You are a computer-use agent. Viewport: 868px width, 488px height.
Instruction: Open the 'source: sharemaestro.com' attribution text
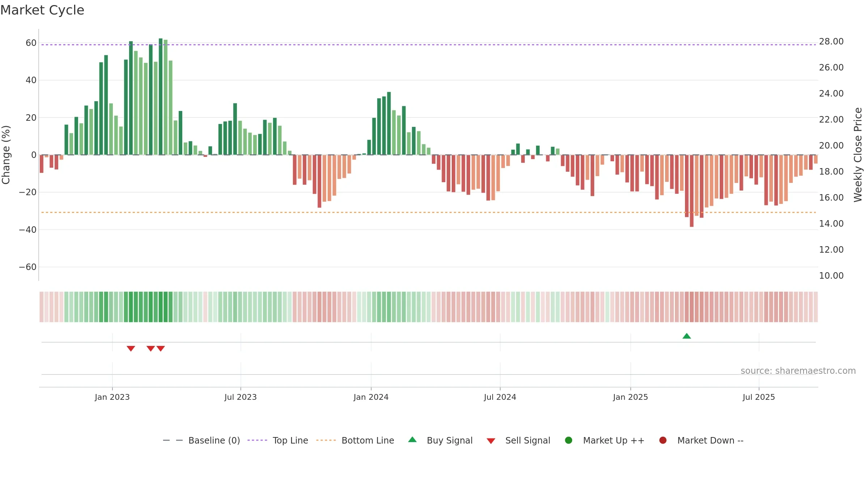(x=798, y=371)
